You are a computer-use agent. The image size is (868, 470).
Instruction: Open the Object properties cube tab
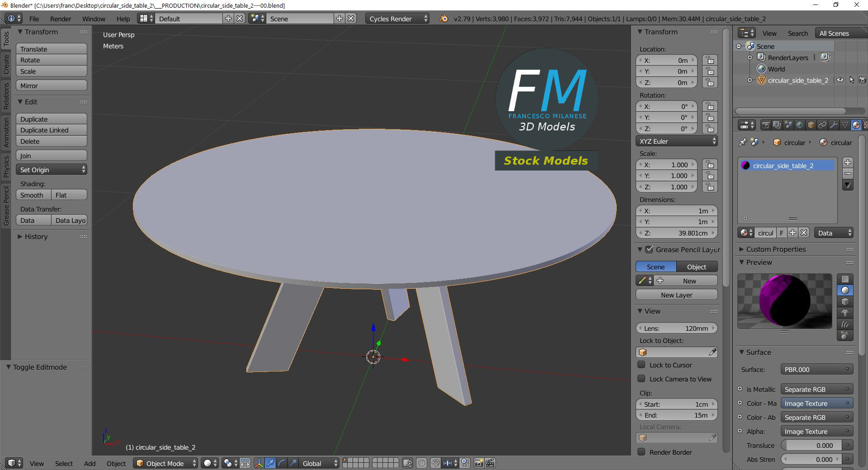point(811,125)
